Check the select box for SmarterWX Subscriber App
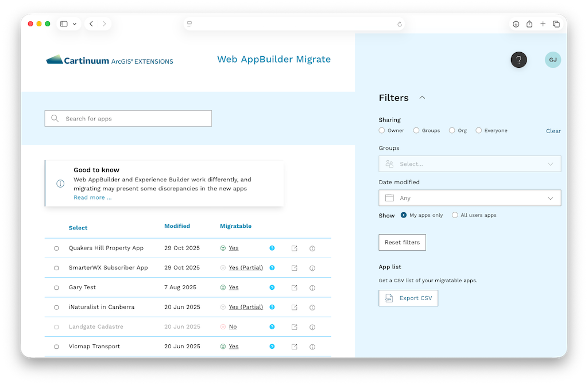Viewport: 588px width, 385px height. (x=56, y=268)
